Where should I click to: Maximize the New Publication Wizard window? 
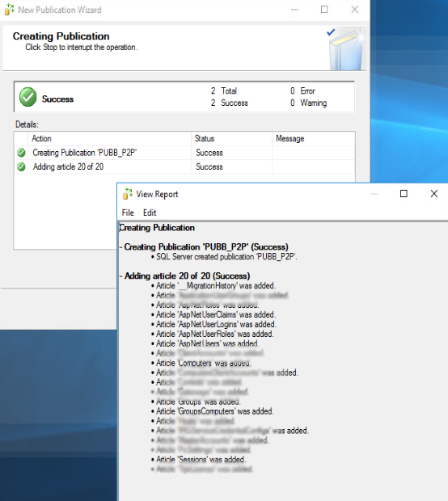pyautogui.click(x=324, y=10)
